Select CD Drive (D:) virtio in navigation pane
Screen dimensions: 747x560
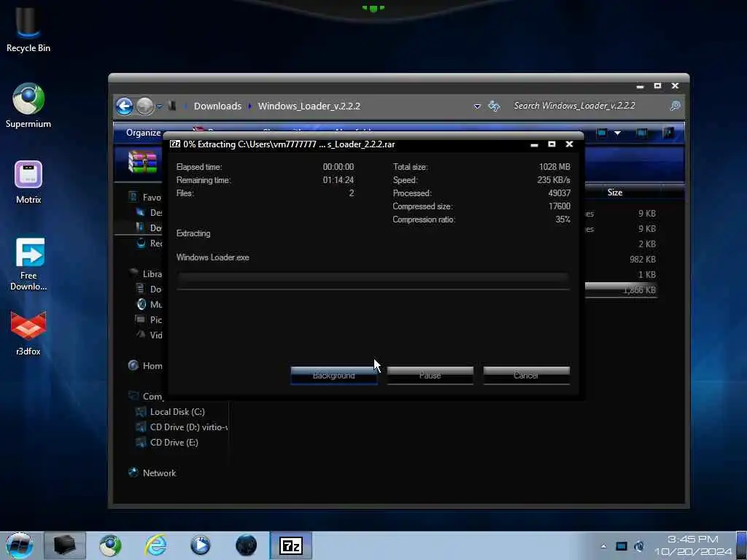point(189,427)
